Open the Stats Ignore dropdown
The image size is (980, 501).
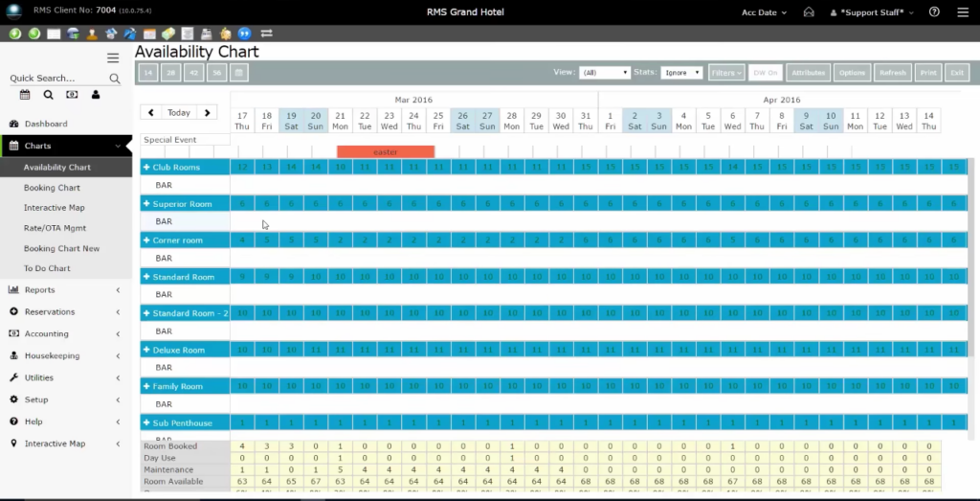point(681,73)
